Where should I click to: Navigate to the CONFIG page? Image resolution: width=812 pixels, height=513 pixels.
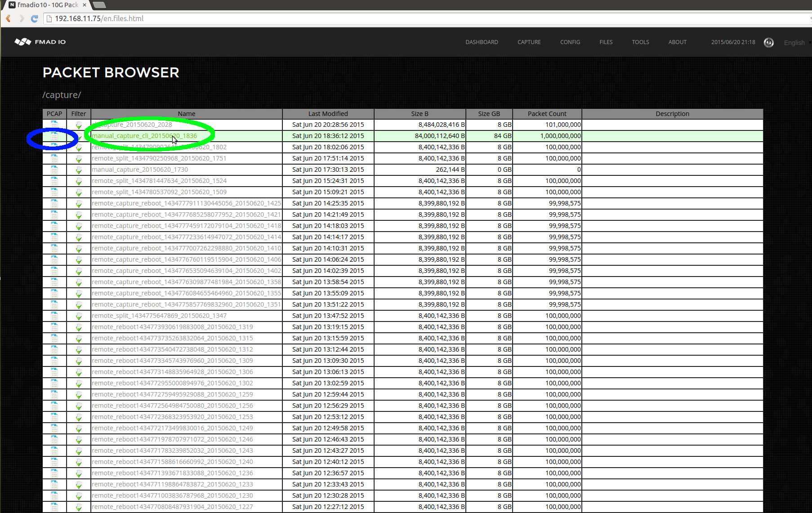[x=570, y=42]
